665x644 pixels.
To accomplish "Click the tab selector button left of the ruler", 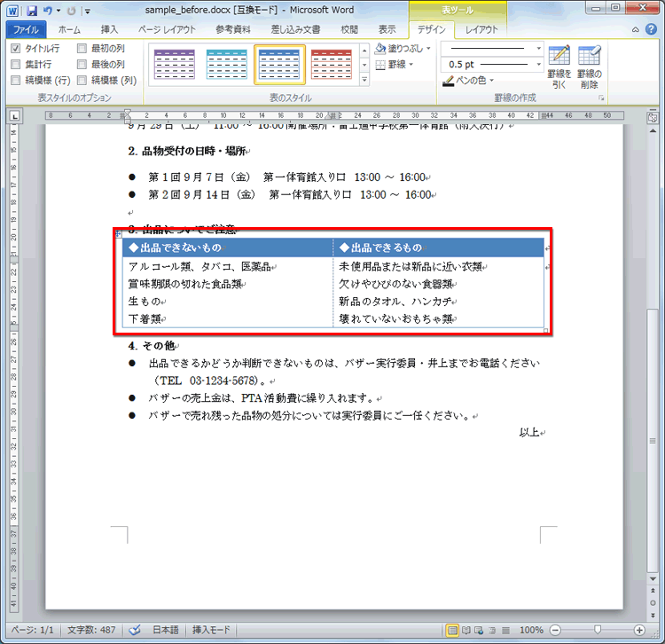I will [x=15, y=116].
